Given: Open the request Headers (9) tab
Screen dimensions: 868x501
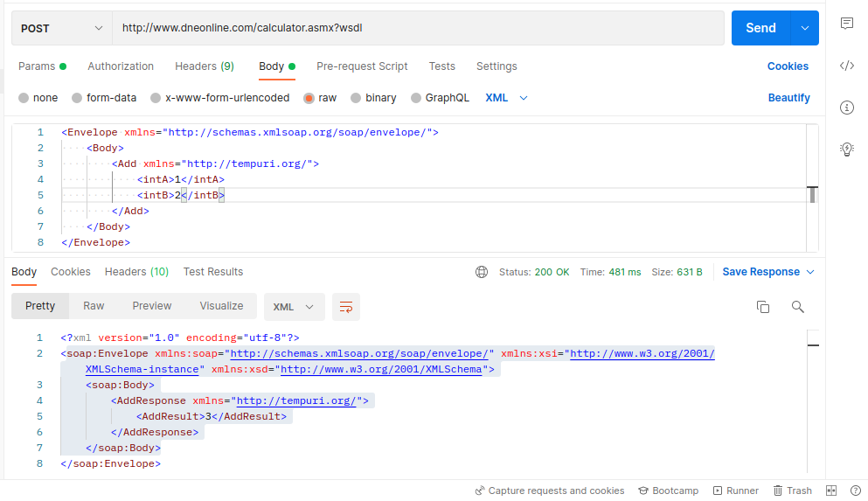Looking at the screenshot, I should 205,66.
